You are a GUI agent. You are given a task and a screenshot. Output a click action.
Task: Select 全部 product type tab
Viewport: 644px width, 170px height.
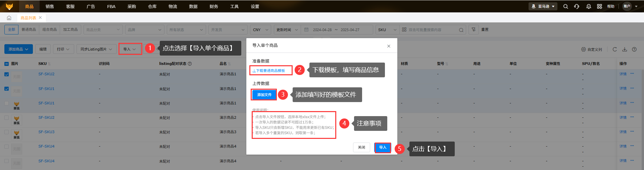click(x=11, y=29)
